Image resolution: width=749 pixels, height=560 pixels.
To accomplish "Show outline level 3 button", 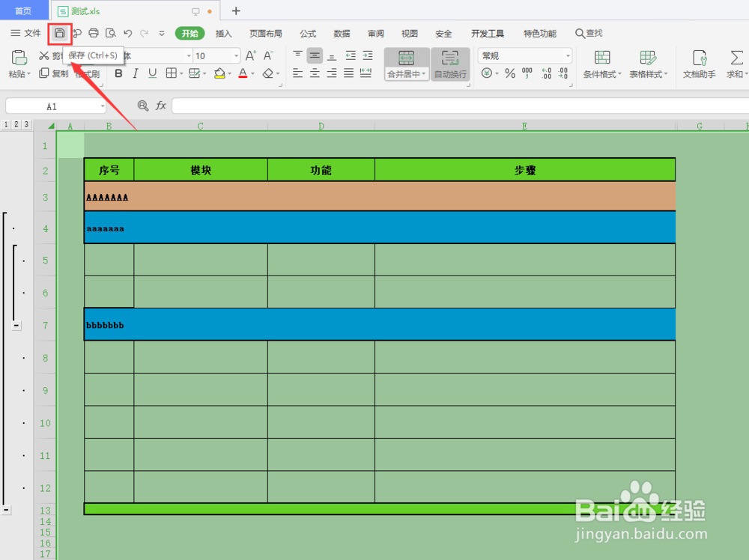I will point(26,124).
